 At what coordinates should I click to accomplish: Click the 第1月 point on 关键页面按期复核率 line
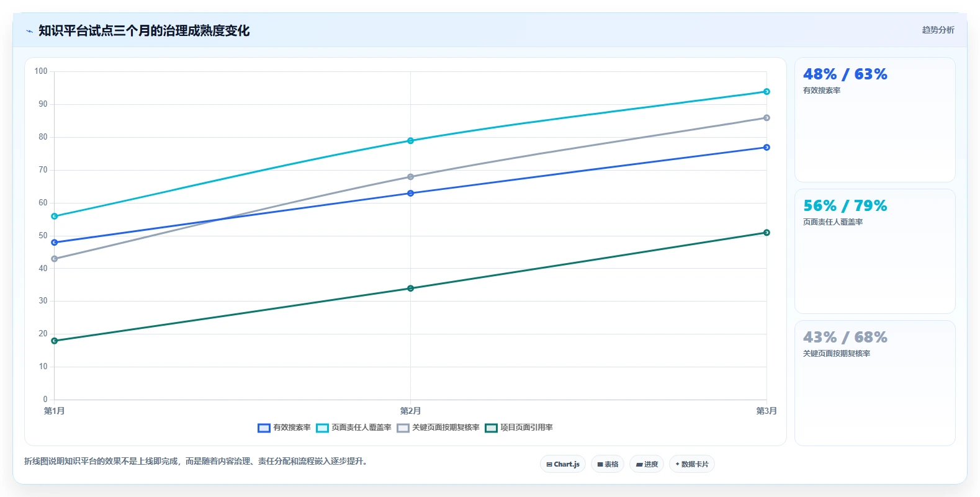coord(55,259)
